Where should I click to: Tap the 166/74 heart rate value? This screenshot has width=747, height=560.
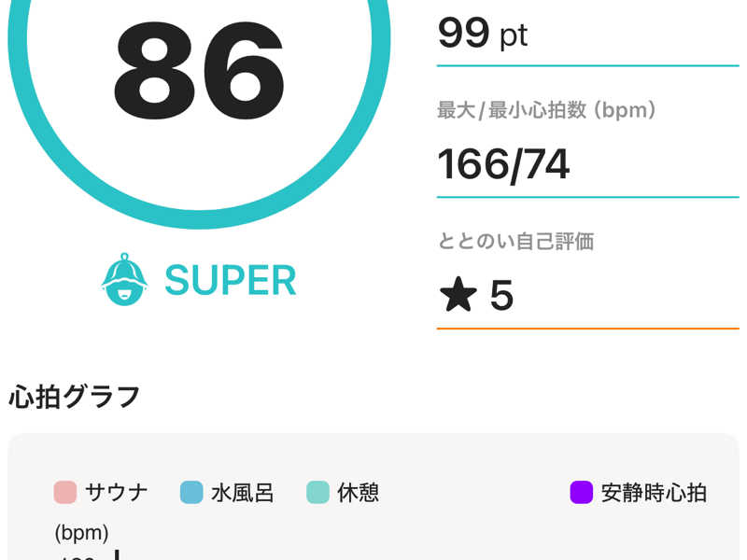pos(503,165)
